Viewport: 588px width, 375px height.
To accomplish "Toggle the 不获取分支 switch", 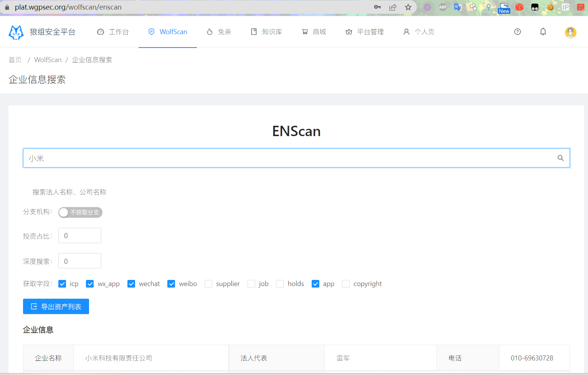I will tap(80, 212).
